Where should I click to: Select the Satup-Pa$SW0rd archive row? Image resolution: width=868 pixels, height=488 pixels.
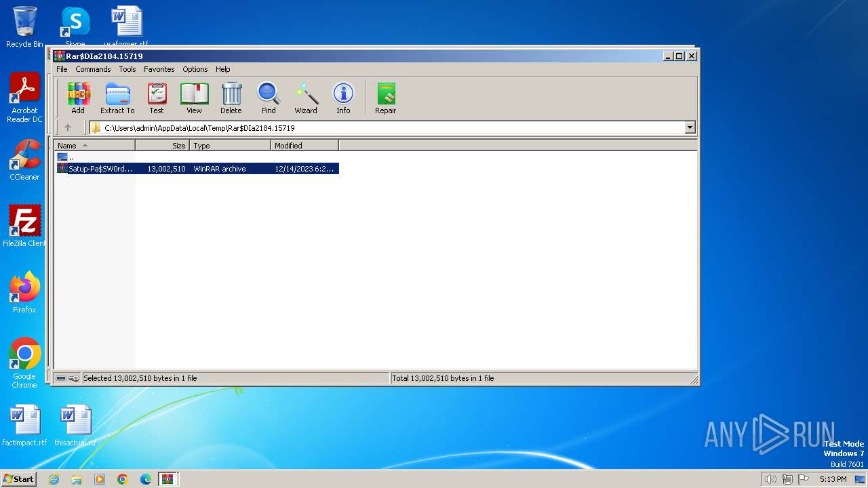[197, 169]
